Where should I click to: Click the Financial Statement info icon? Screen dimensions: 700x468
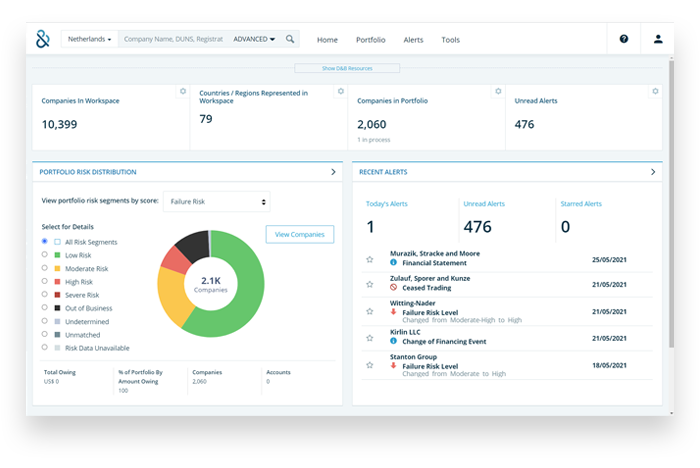click(x=393, y=263)
